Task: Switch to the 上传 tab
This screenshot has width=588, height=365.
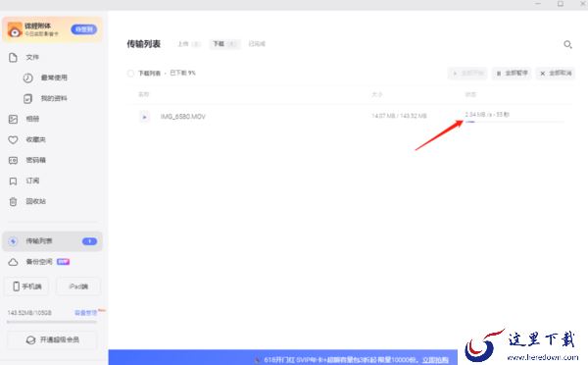Action: 189,44
